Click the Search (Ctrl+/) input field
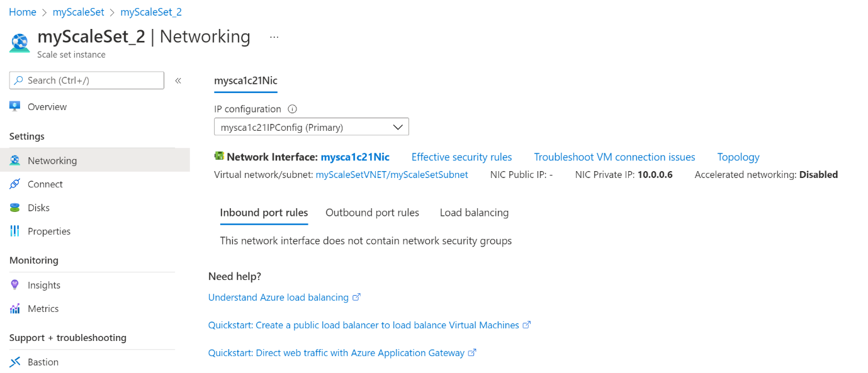Viewport: 868px width, 373px height. pyautogui.click(x=87, y=81)
